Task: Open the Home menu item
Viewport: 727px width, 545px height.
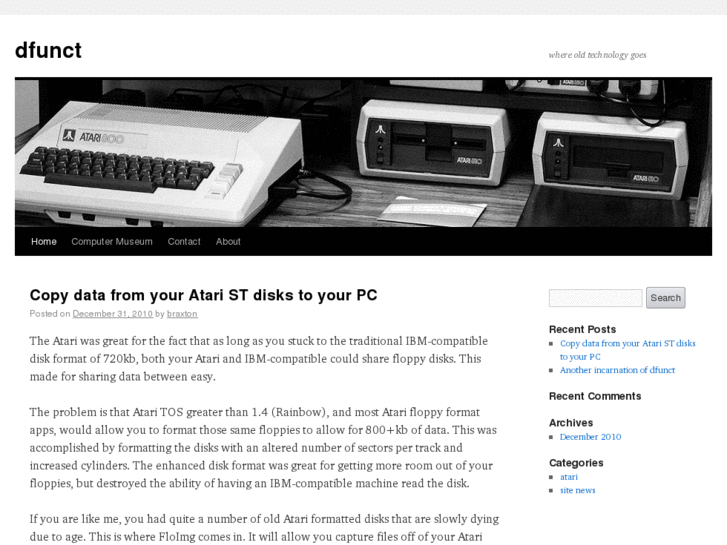Action: point(44,242)
